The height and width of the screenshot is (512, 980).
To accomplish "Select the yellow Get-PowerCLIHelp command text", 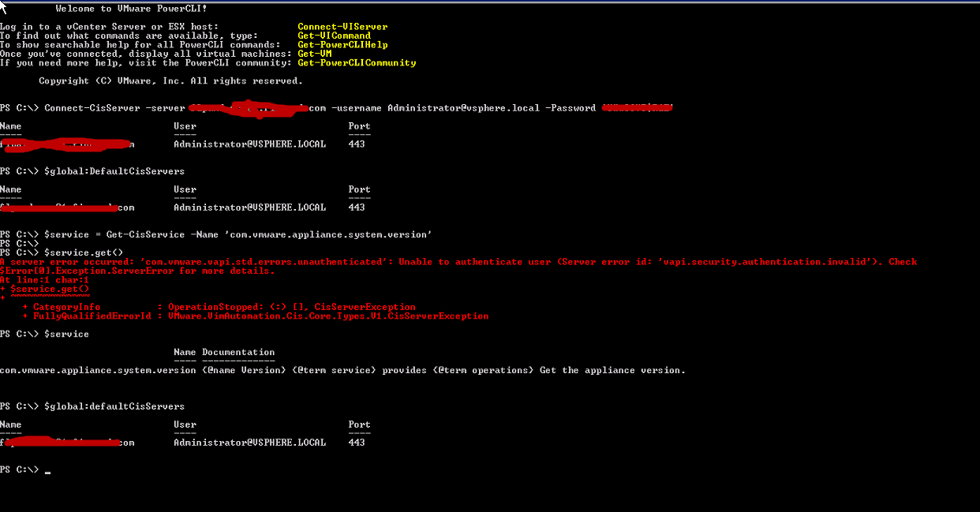I will click(x=342, y=45).
